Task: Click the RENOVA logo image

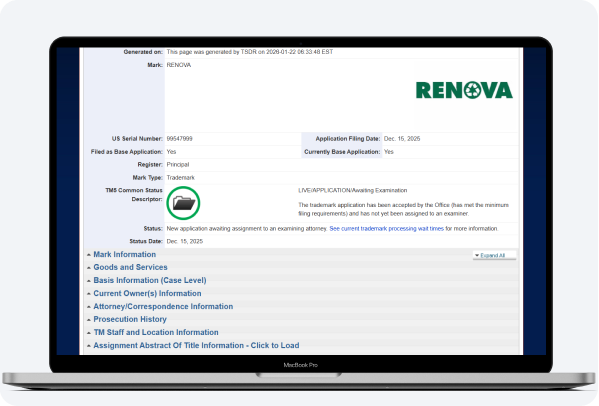Action: (x=464, y=90)
